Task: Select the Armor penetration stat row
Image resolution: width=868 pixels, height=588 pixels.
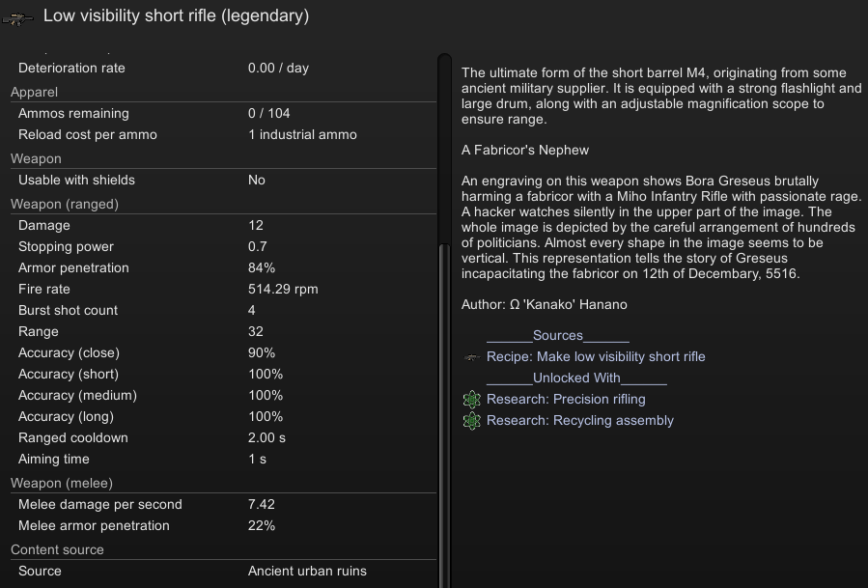Action: point(224,268)
